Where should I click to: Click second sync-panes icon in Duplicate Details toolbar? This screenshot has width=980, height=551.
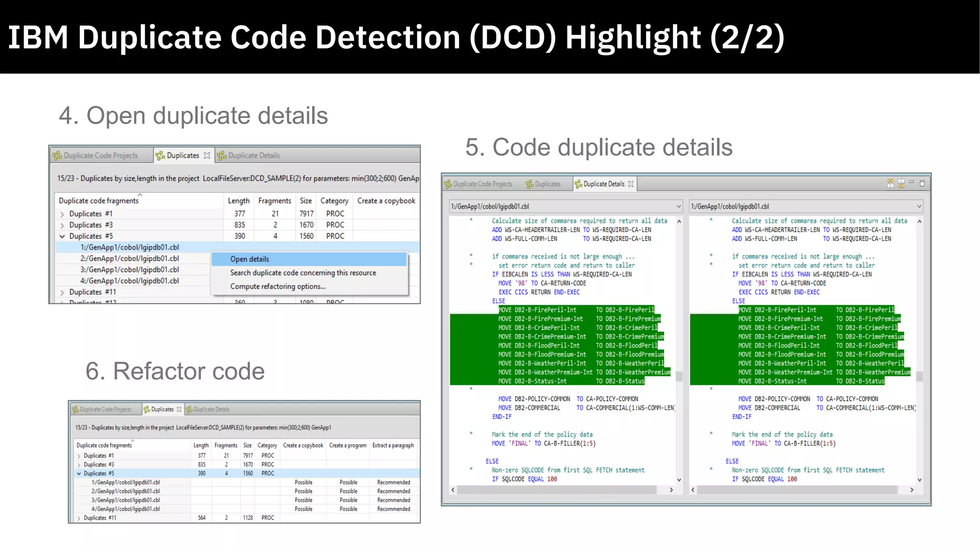901,183
